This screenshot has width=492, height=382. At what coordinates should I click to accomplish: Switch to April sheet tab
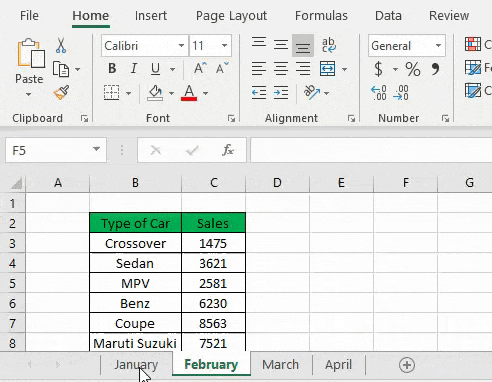point(338,365)
